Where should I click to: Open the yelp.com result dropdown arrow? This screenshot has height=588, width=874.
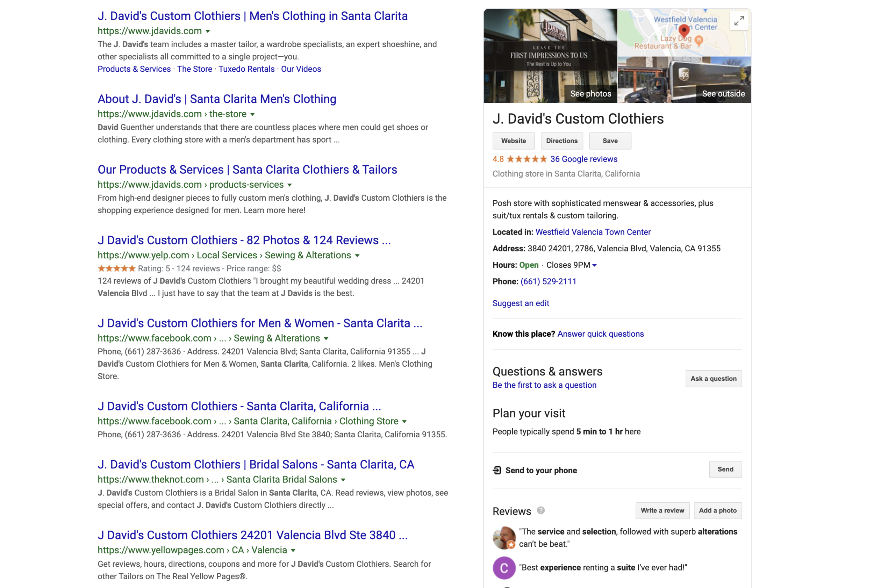click(x=357, y=256)
